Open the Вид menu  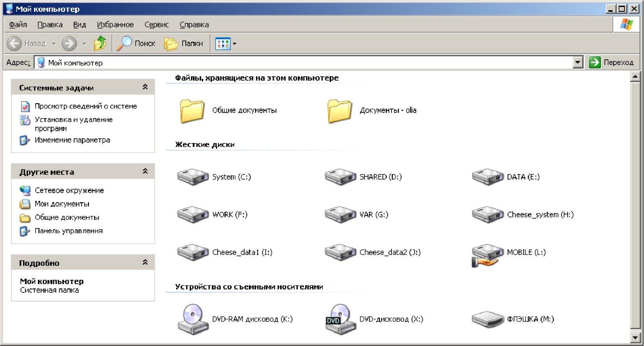pos(79,24)
